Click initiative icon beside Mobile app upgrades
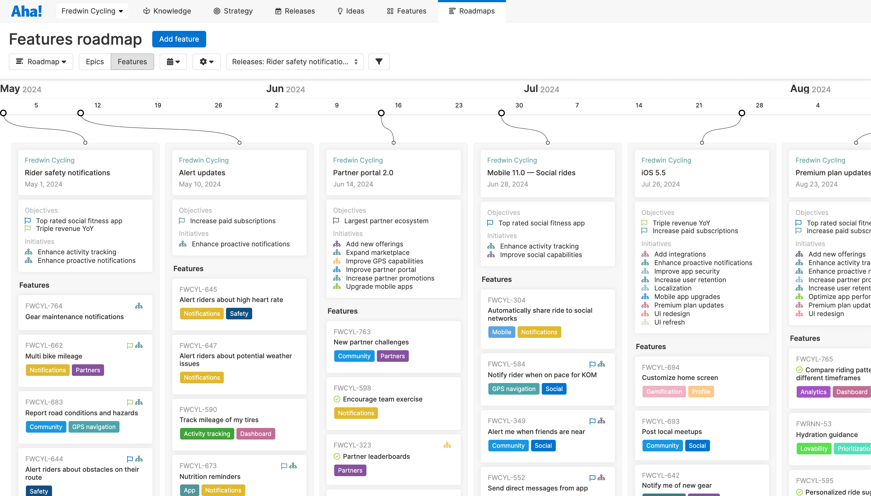The width and height of the screenshot is (871, 496). tap(645, 297)
